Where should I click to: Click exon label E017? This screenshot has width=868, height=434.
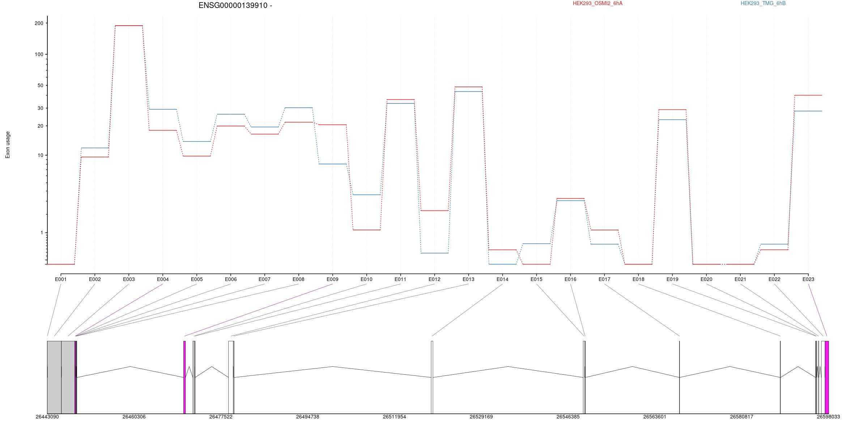604,279
